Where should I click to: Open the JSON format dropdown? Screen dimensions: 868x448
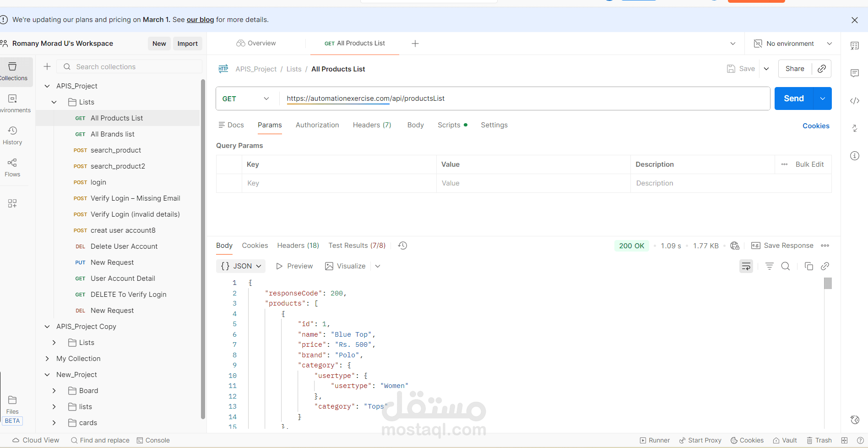click(241, 266)
